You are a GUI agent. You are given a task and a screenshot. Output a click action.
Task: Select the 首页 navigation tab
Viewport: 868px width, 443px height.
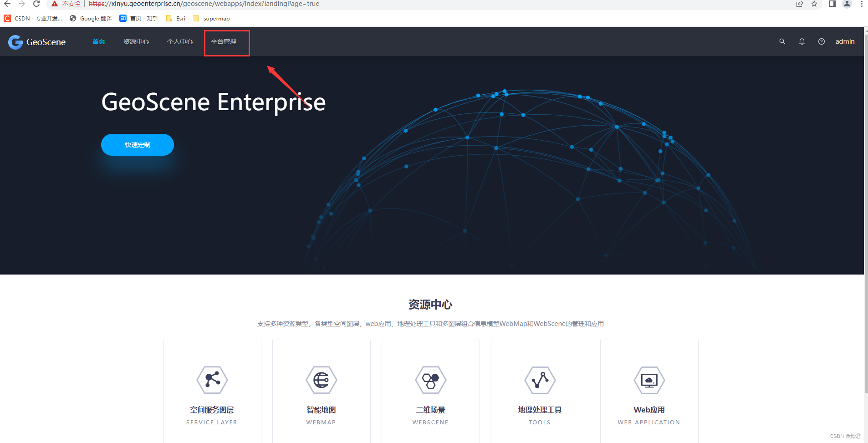pyautogui.click(x=99, y=41)
